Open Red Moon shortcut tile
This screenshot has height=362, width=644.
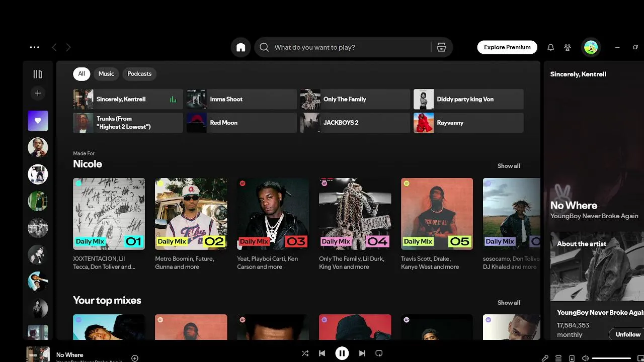(242, 123)
